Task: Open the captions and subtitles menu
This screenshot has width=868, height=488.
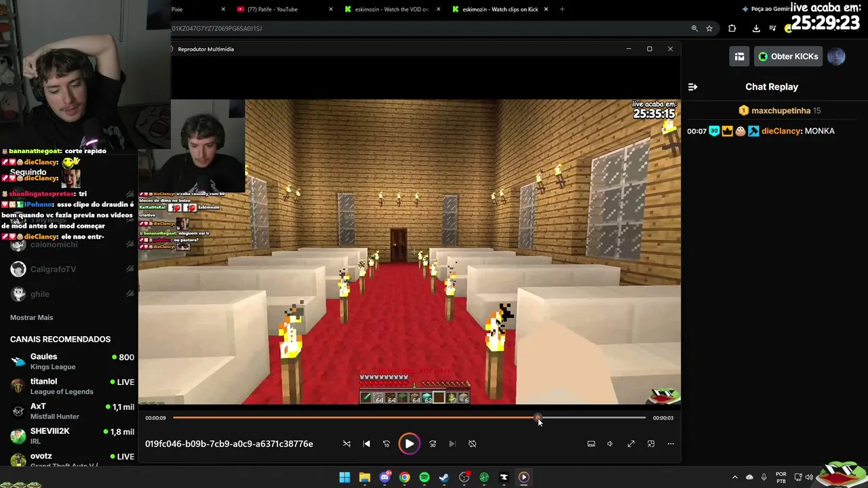Action: tap(591, 444)
